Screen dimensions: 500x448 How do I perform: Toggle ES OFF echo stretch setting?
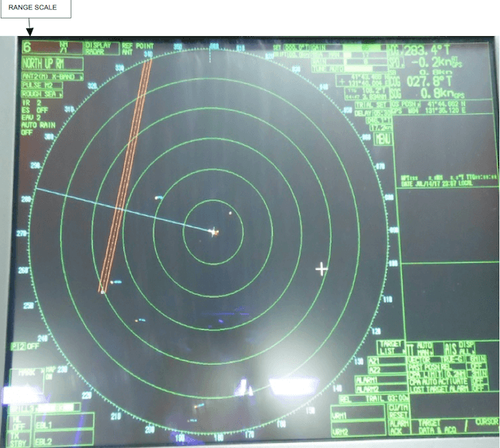coord(35,110)
